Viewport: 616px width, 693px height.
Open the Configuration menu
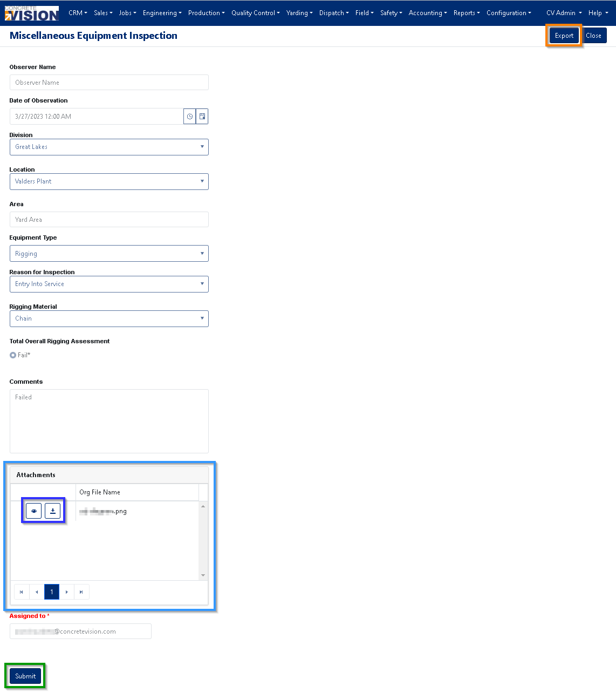(509, 13)
